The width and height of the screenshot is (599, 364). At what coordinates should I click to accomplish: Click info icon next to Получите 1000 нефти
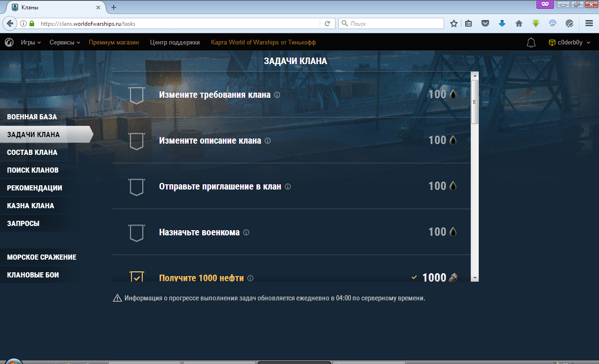point(250,278)
